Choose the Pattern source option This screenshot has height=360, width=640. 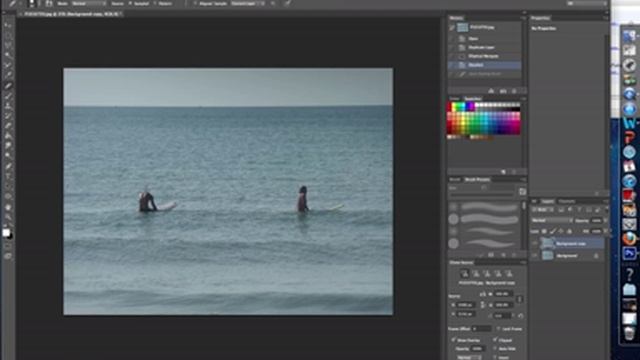point(163,4)
